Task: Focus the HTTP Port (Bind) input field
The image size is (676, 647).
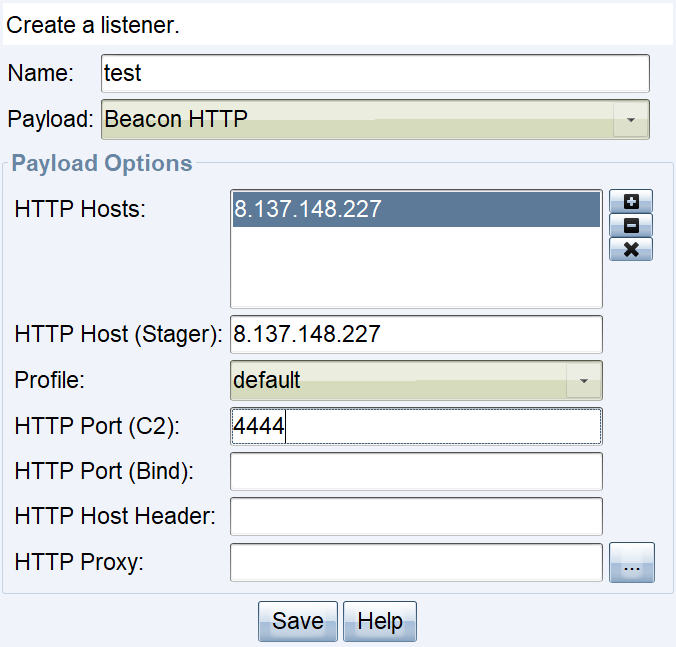Action: click(416, 471)
